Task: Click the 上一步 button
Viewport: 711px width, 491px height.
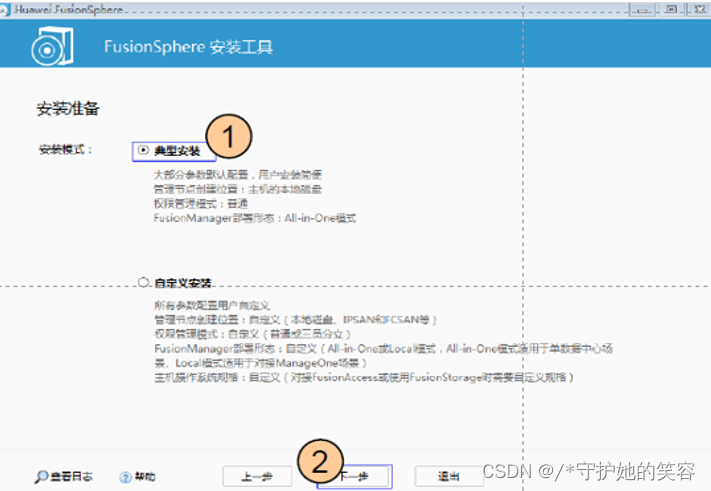Action: [x=257, y=476]
